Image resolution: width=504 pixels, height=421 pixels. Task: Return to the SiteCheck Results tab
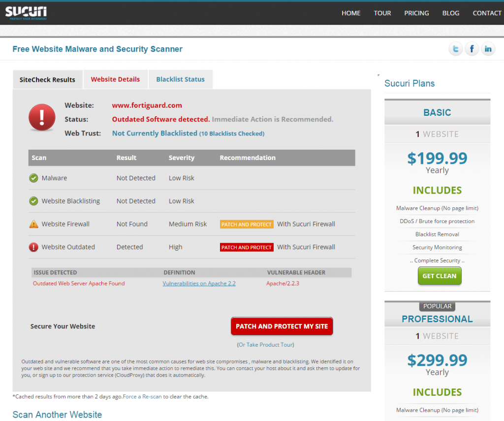pos(47,79)
